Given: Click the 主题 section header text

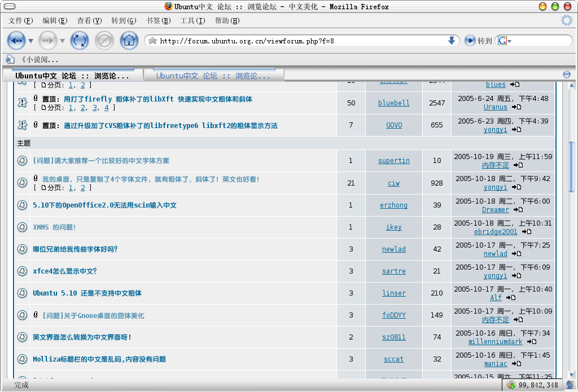Looking at the screenshot, I should click(x=24, y=143).
